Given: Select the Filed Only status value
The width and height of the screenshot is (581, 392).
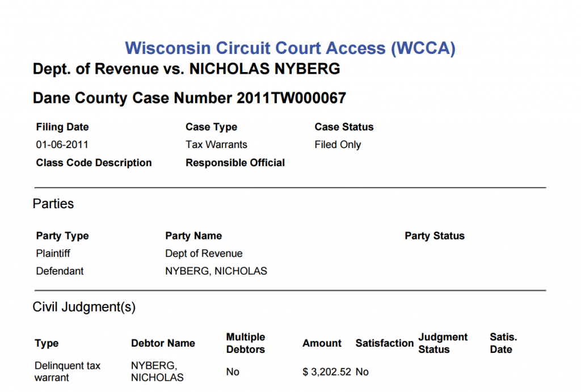Looking at the screenshot, I should [x=338, y=145].
